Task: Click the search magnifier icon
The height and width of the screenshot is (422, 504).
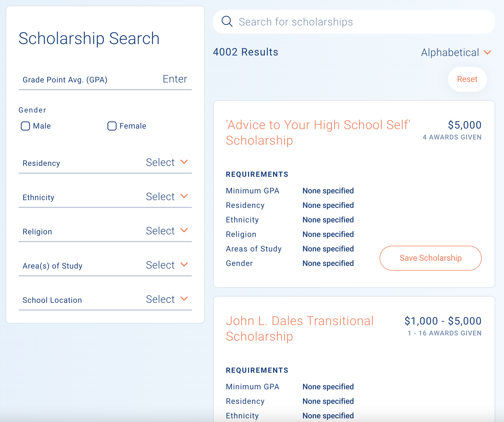Action: [x=227, y=22]
